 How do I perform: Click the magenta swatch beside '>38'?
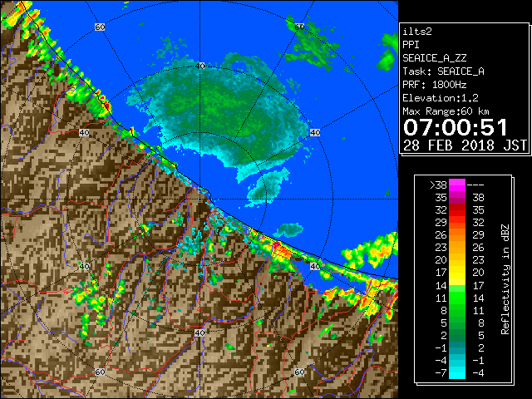pos(457,185)
